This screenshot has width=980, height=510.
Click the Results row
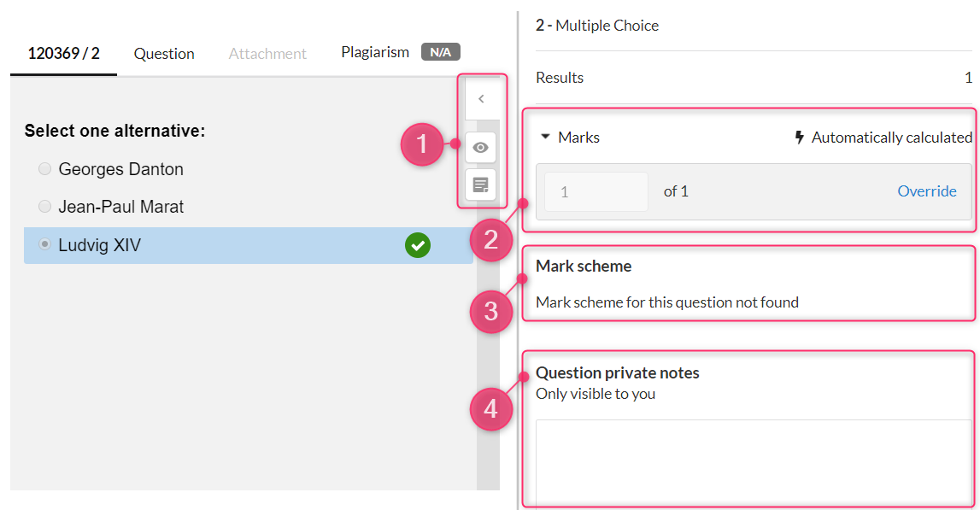pyautogui.click(x=754, y=78)
